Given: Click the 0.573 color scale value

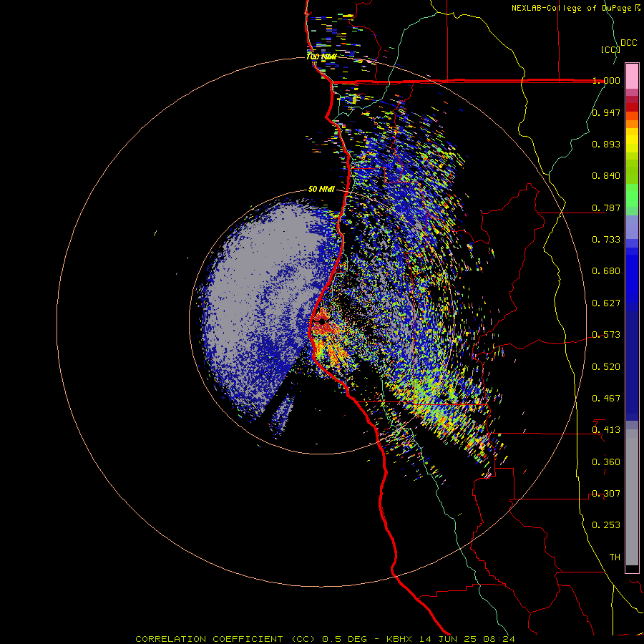Looking at the screenshot, I should [x=606, y=334].
